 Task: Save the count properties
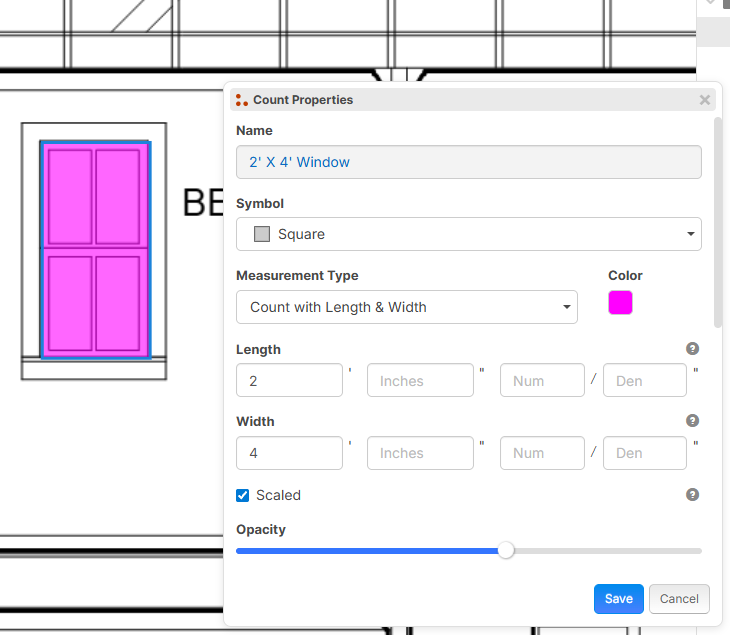click(x=618, y=599)
